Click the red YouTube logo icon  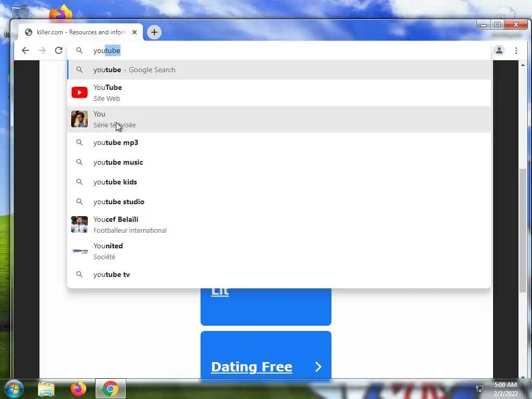tap(79, 92)
